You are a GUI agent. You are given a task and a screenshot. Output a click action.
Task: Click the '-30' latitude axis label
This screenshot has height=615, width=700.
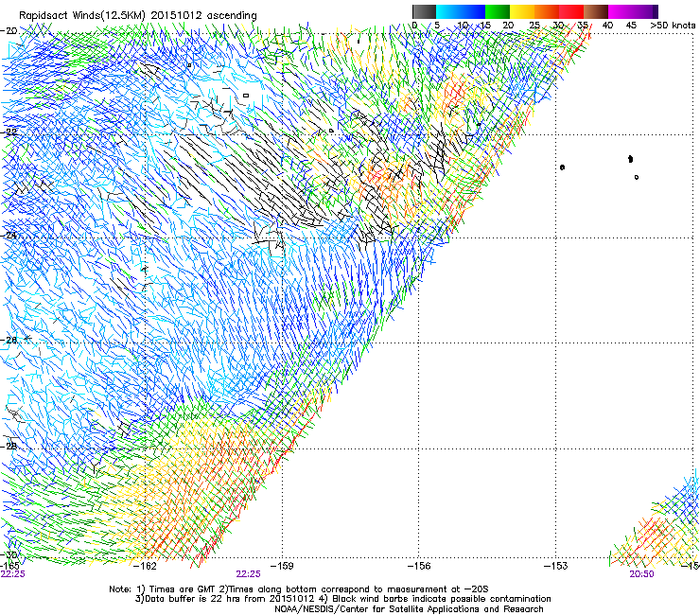pyautogui.click(x=9, y=554)
